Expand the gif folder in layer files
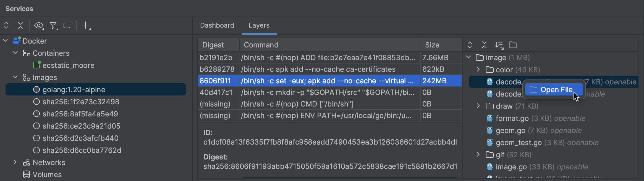The height and width of the screenshot is (181, 644). click(x=478, y=155)
